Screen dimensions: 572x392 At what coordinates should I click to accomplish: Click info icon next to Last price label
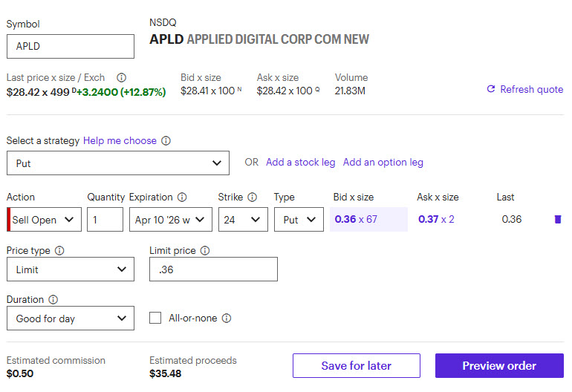[122, 77]
